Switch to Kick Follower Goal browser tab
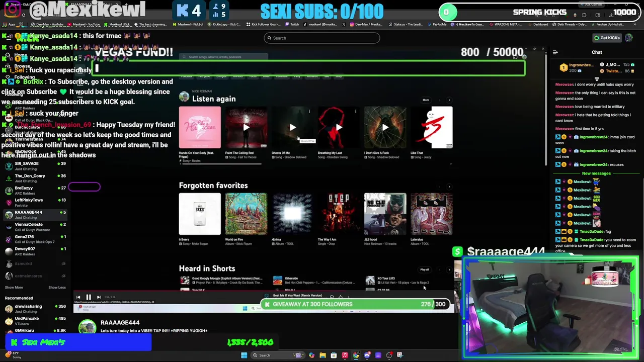Screen dimensions: 644x362 (x=264, y=24)
